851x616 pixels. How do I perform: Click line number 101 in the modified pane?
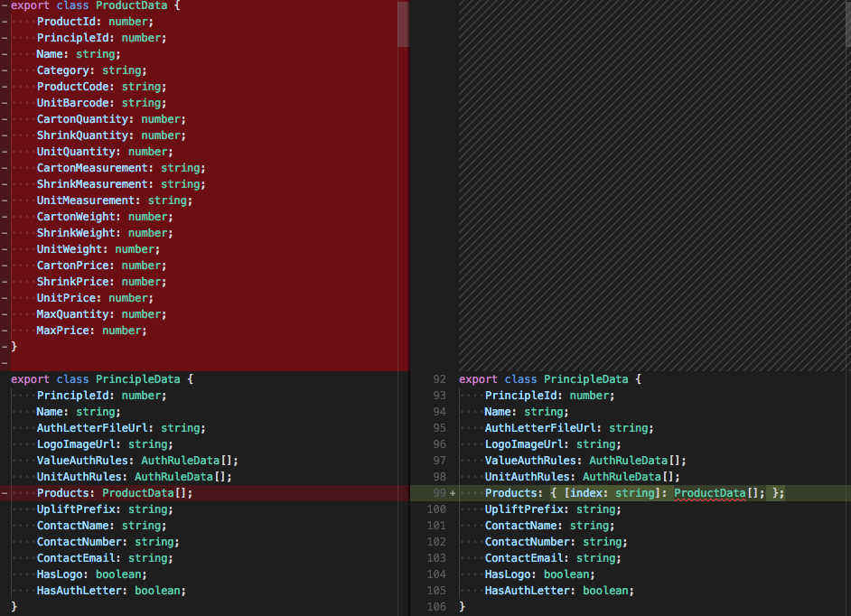click(436, 526)
